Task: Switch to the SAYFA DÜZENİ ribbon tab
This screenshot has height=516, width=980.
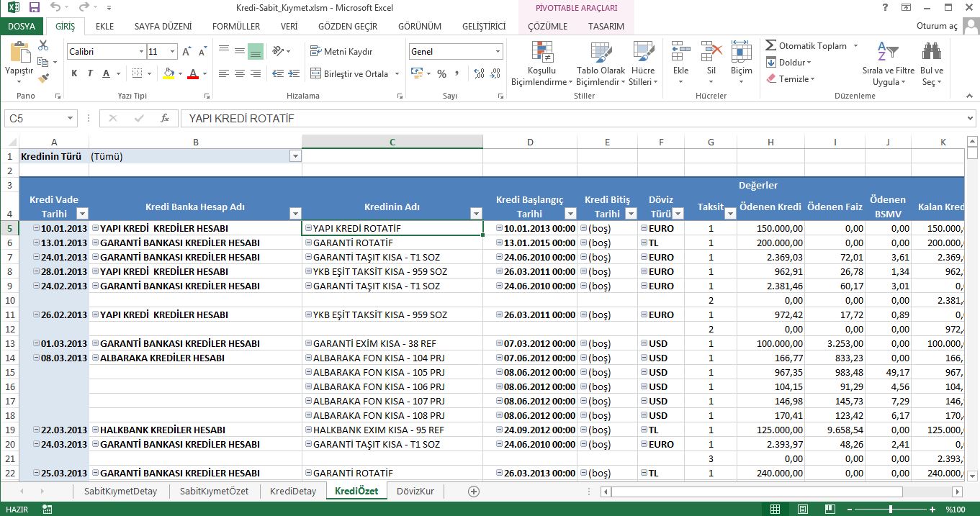Action: (163, 27)
